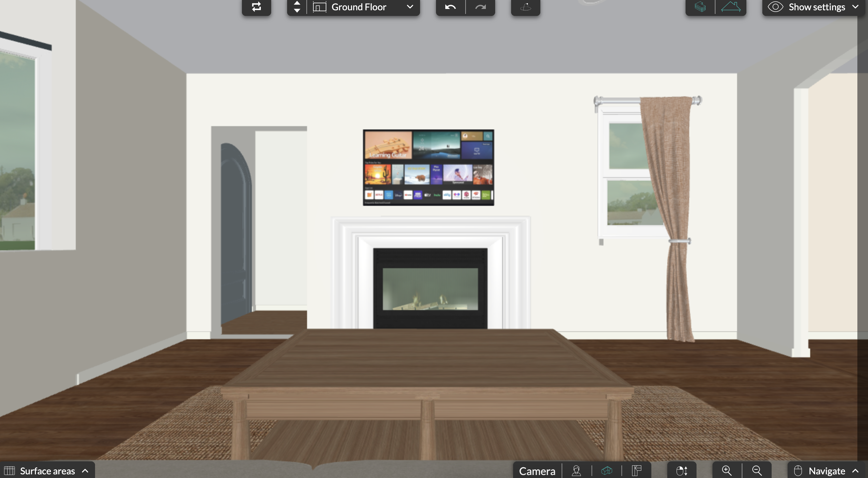This screenshot has height=478, width=868.
Task: Click the eye icon in Show settings
Action: [775, 7]
